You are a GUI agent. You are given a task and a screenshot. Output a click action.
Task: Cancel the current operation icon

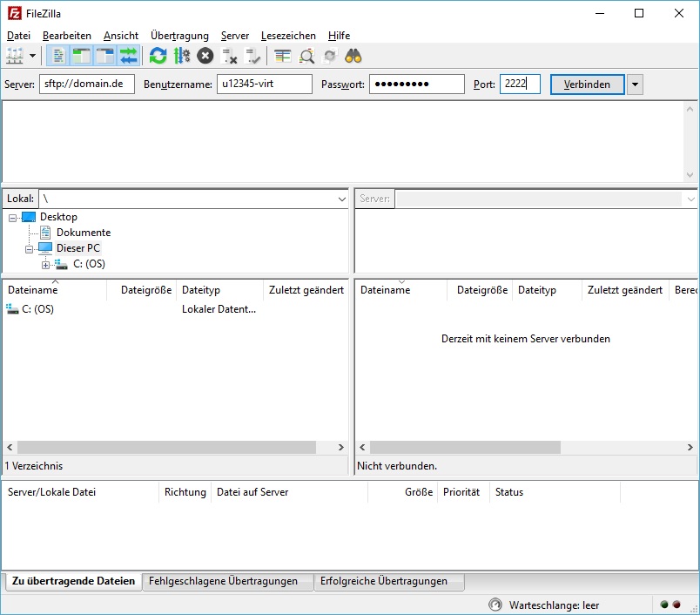point(205,57)
